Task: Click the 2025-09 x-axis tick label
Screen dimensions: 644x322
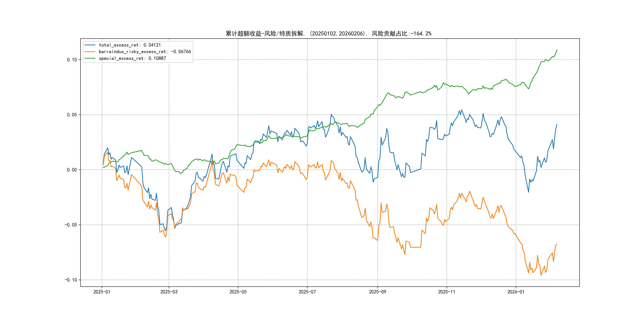Action: (x=377, y=292)
